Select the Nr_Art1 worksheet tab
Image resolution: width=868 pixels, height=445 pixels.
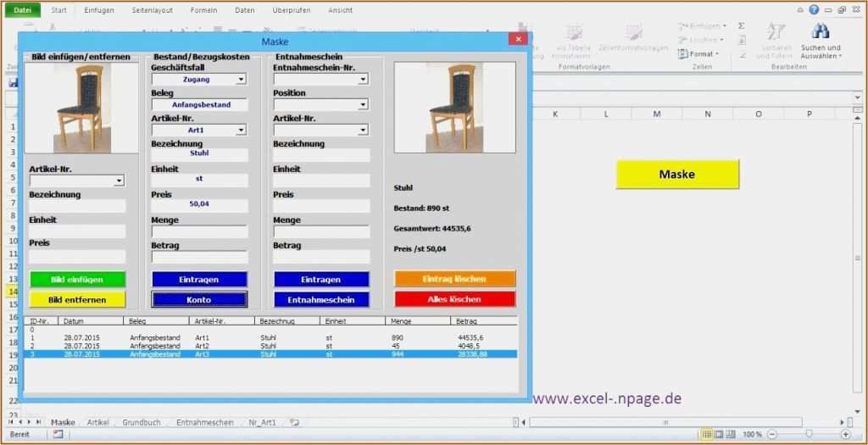263,422
